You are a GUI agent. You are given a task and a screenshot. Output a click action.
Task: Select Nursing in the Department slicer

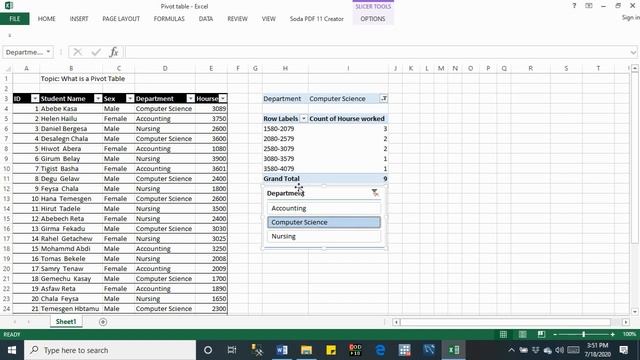coord(324,236)
